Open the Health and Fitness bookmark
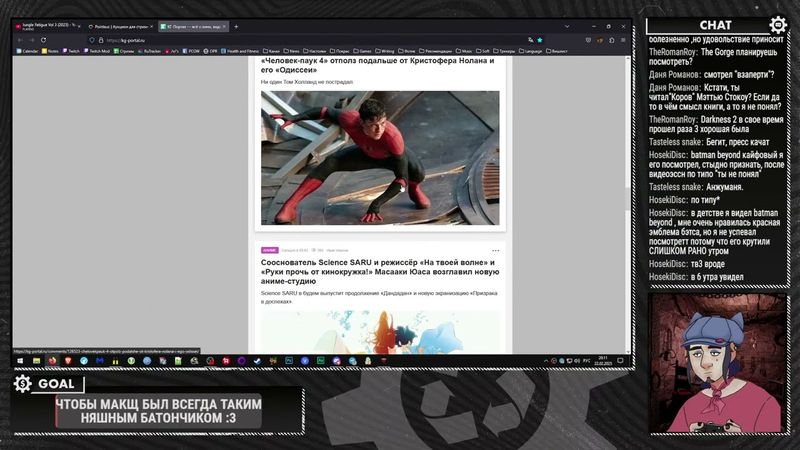The height and width of the screenshot is (450, 800). [x=240, y=51]
